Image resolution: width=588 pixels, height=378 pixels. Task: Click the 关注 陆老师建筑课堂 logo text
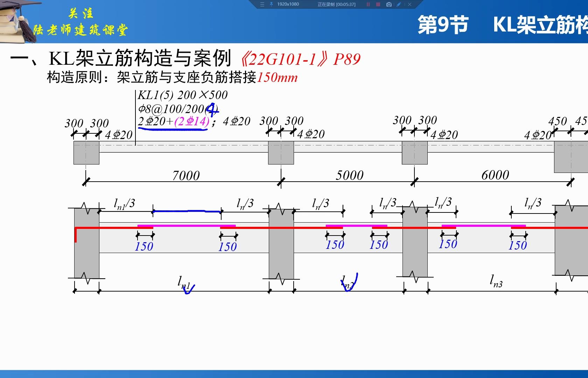(x=80, y=22)
